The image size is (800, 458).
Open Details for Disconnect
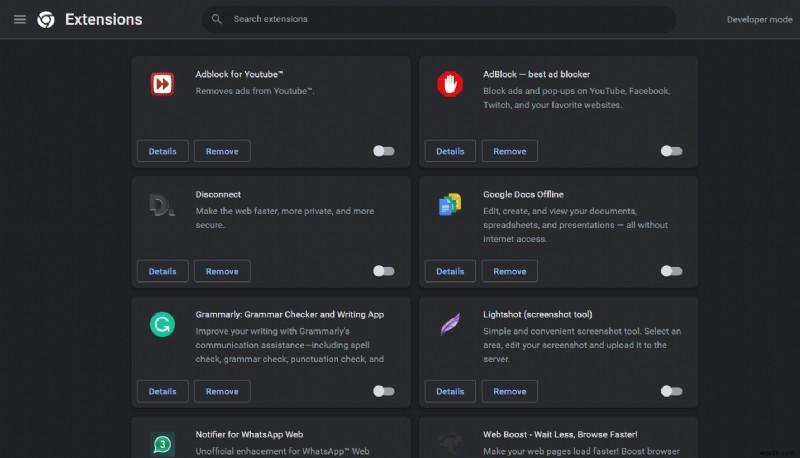pyautogui.click(x=162, y=271)
